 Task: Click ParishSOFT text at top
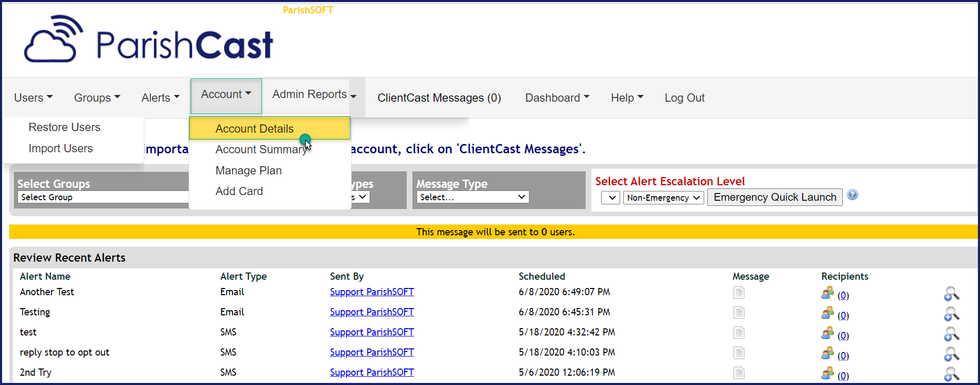pos(308,10)
